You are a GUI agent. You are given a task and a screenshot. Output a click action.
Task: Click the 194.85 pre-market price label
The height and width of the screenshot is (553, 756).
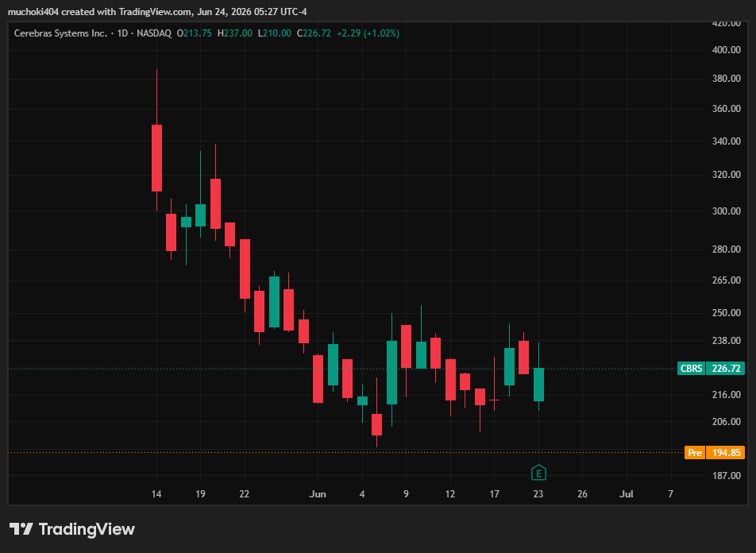point(726,453)
